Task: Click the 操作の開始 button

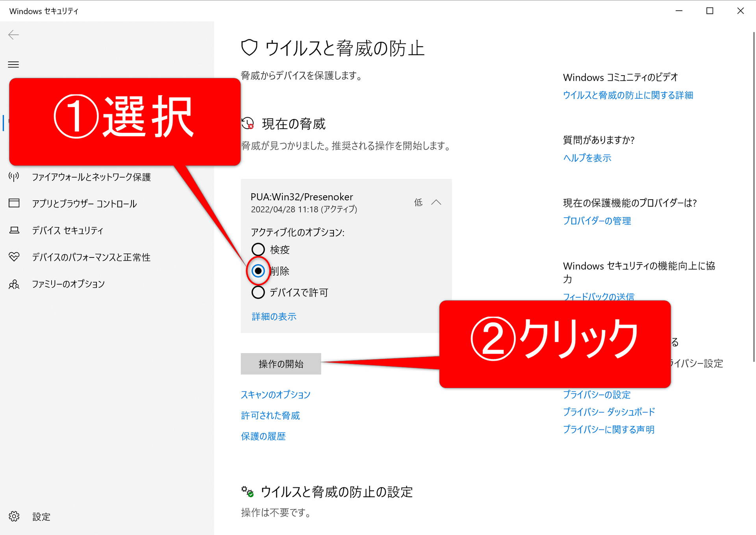Action: point(281,364)
